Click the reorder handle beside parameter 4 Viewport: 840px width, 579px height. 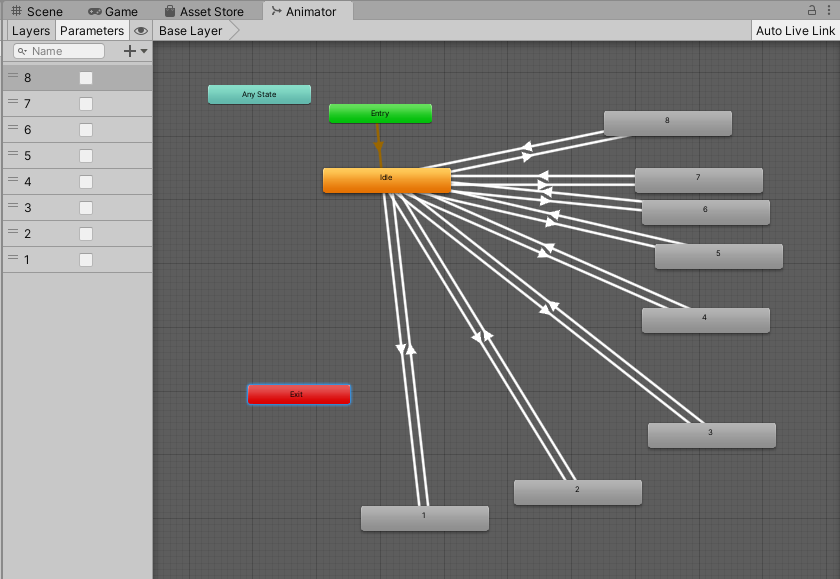pyautogui.click(x=13, y=181)
